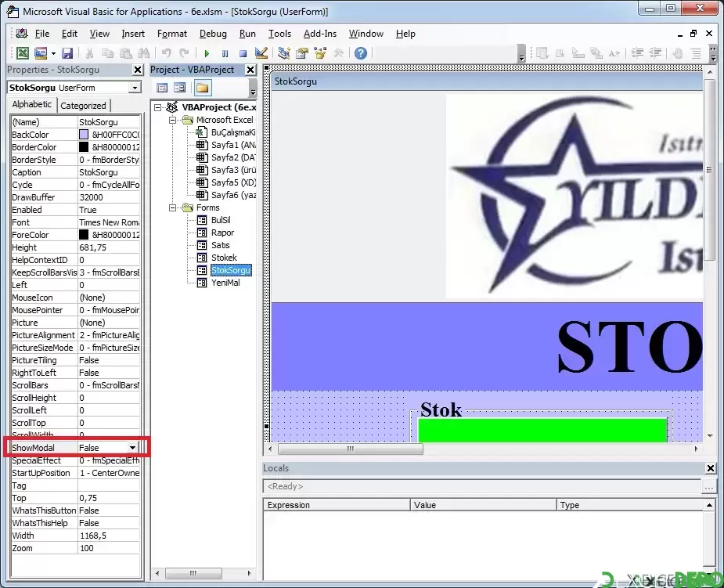Open Find with the binoculars icon
The height and width of the screenshot is (588, 724).
[143, 53]
